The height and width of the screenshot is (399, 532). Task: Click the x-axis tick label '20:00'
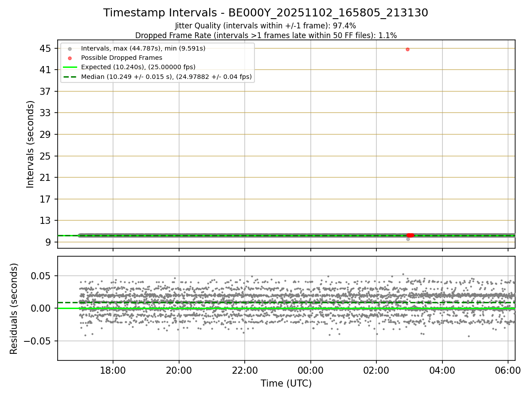click(179, 370)
